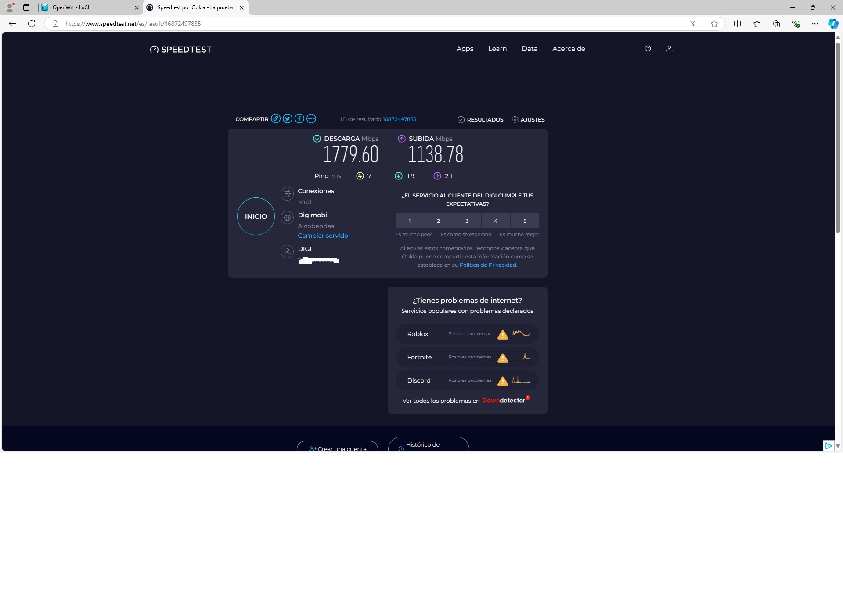
Task: Click the AdChoices icon
Action: [x=828, y=445]
